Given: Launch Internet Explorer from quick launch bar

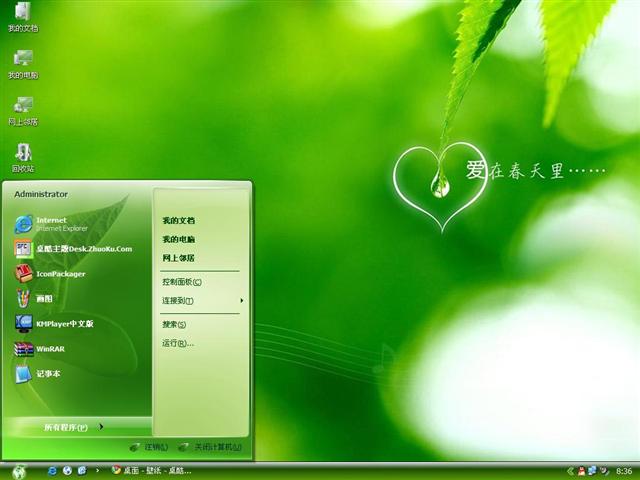Looking at the screenshot, I should [52, 471].
